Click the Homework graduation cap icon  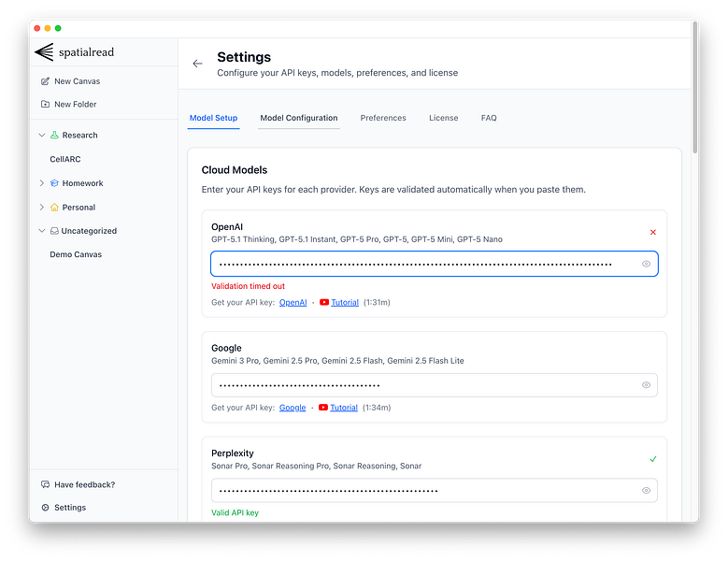click(54, 183)
